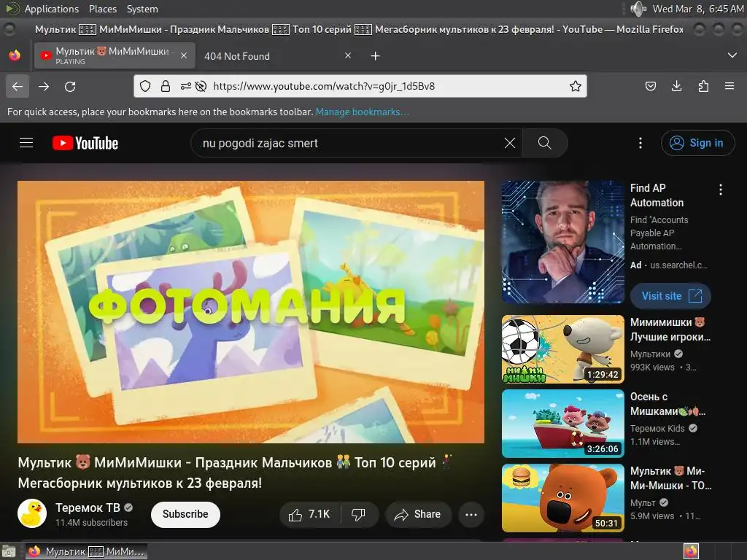Click the Firefox address bar URL
Screen dimensions: 747x560
point(324,86)
